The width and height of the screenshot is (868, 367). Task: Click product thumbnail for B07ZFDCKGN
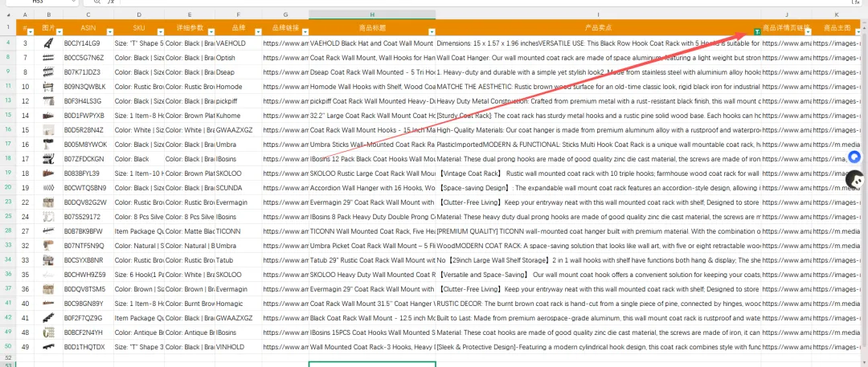[x=49, y=159]
